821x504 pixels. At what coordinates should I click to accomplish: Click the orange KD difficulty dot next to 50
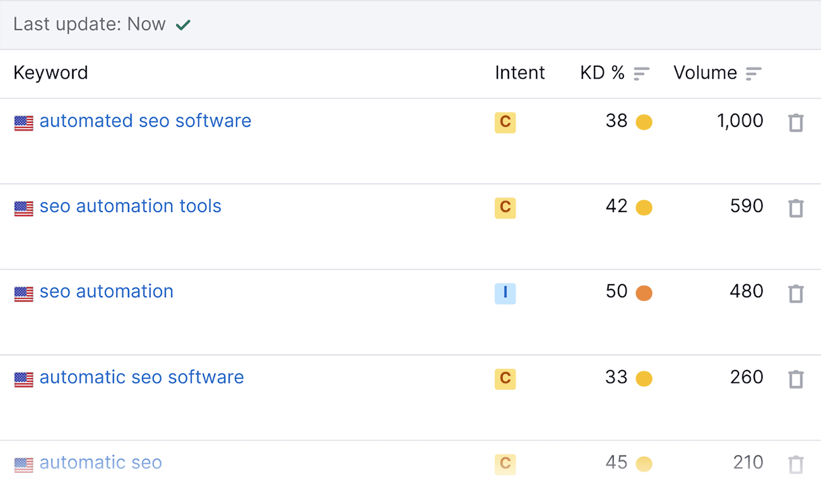(644, 293)
